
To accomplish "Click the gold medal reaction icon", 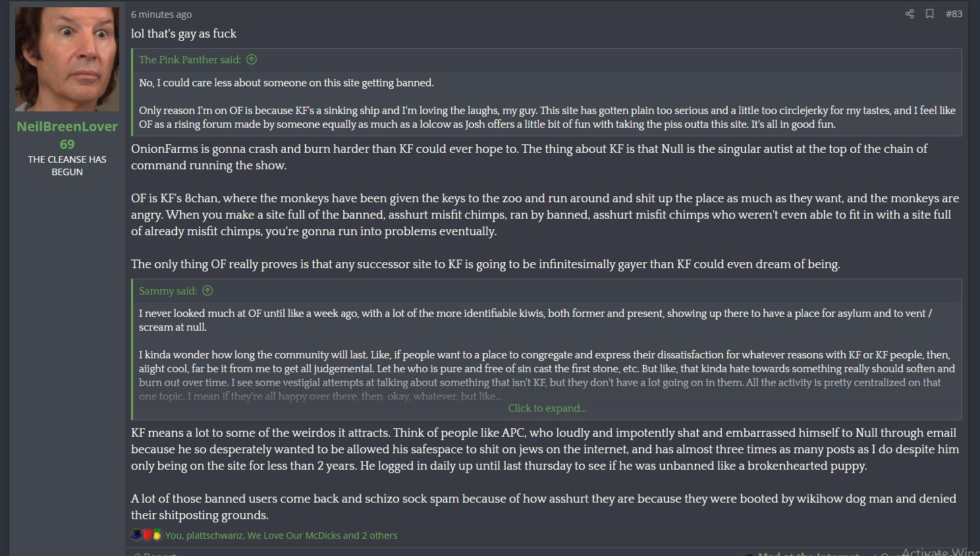I will click(157, 535).
